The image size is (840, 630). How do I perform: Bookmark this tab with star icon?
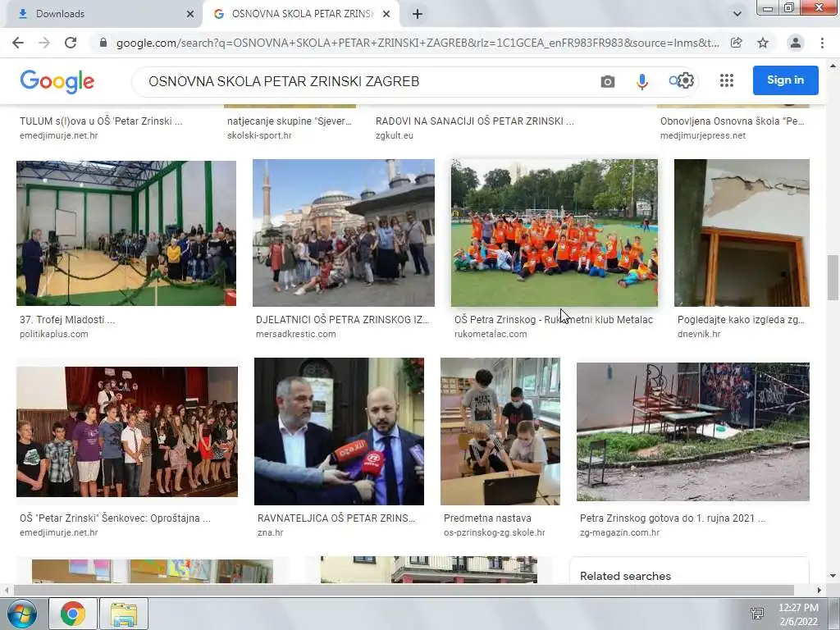point(763,43)
